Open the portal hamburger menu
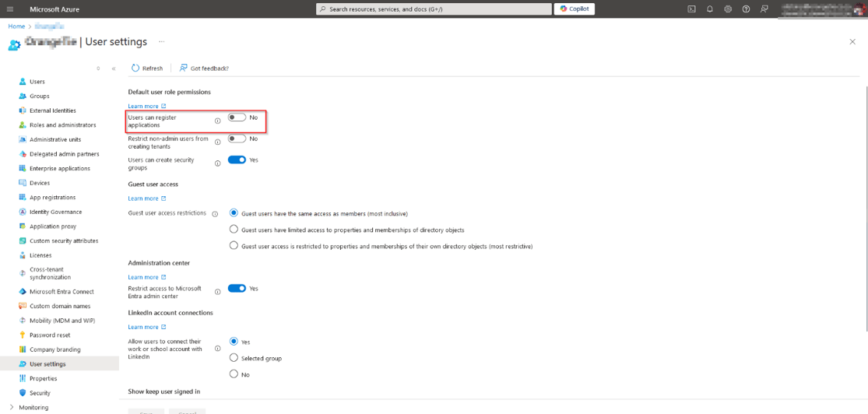The width and height of the screenshot is (868, 414). tap(10, 9)
